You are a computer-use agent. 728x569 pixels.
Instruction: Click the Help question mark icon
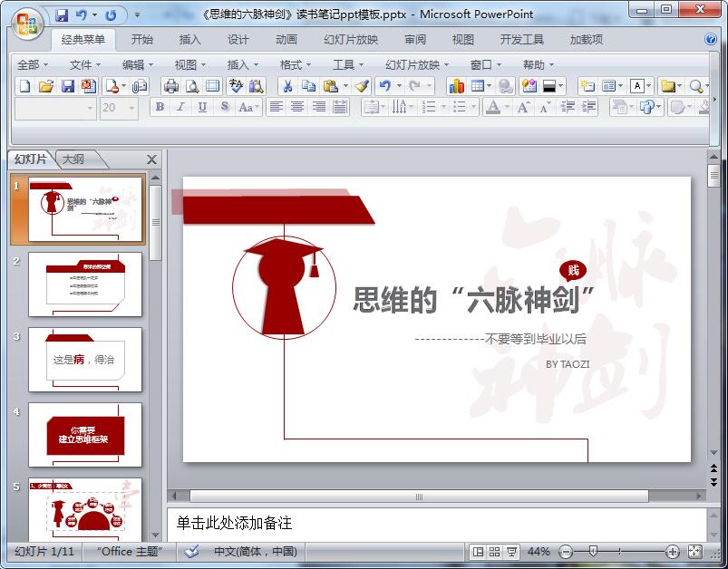click(x=711, y=39)
